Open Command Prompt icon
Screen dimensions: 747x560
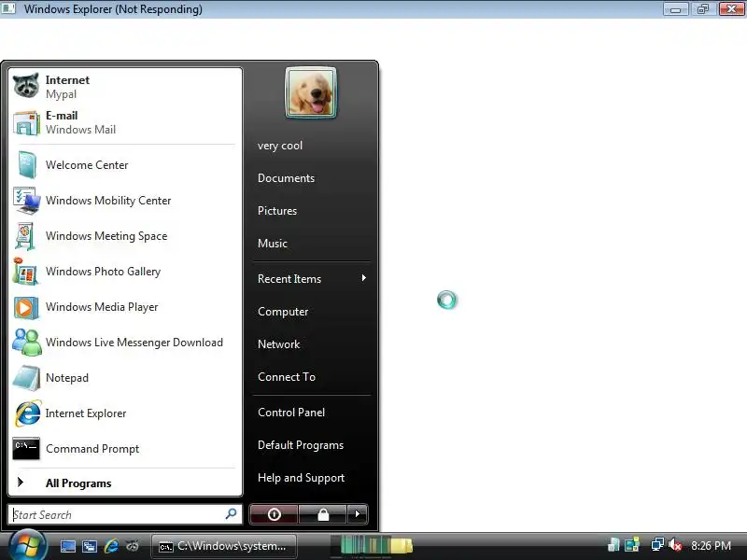(x=26, y=449)
